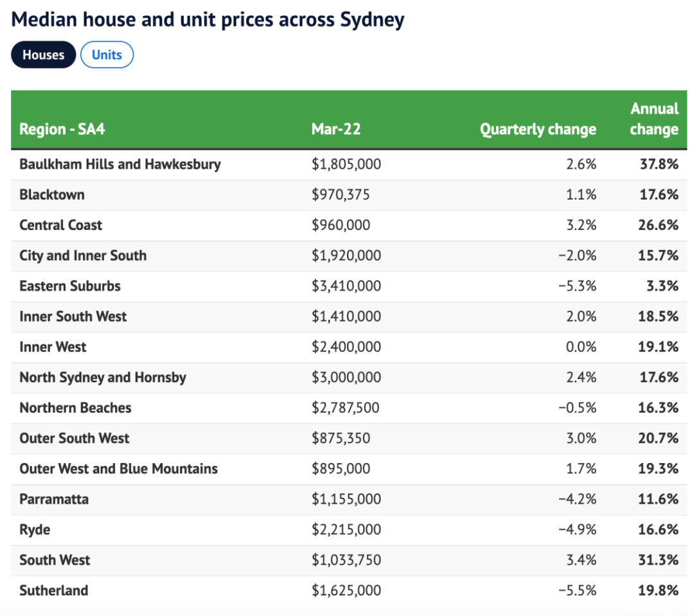Click the 31.3% annual change value
694x616 pixels.
pyautogui.click(x=658, y=560)
